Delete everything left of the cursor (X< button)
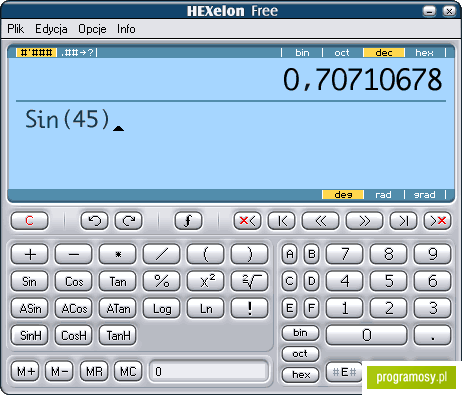 tap(247, 221)
